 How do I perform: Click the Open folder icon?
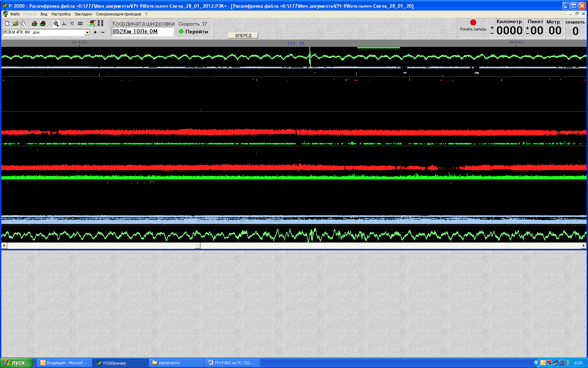(15, 23)
